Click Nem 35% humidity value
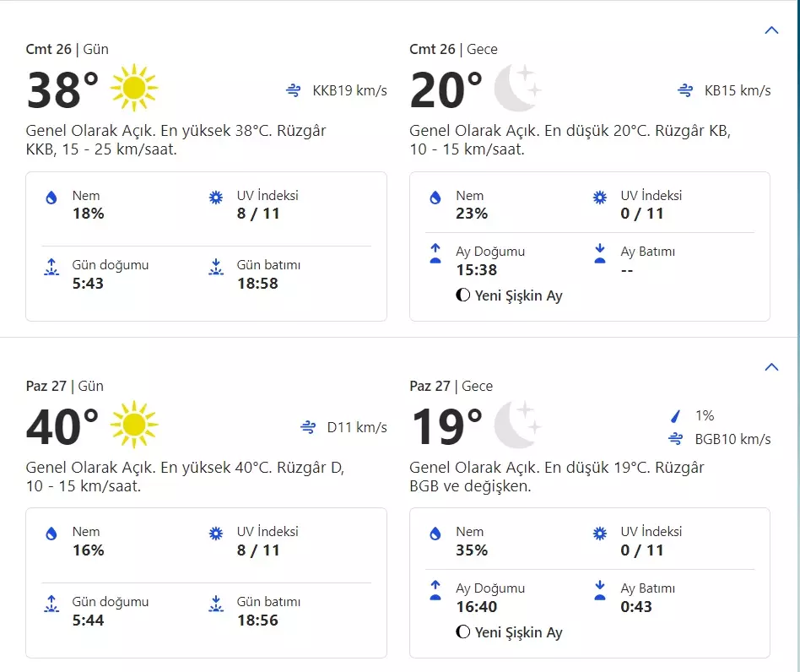This screenshot has width=800, height=672. [x=472, y=550]
